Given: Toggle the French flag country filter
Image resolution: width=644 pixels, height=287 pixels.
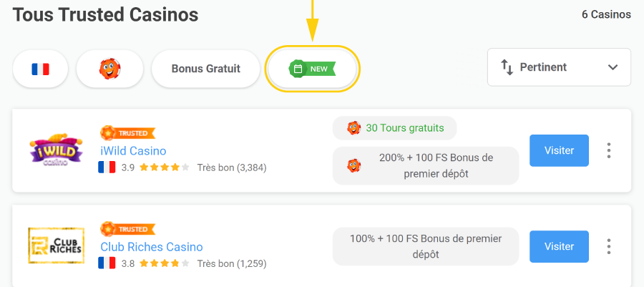Looking at the screenshot, I should [x=40, y=69].
